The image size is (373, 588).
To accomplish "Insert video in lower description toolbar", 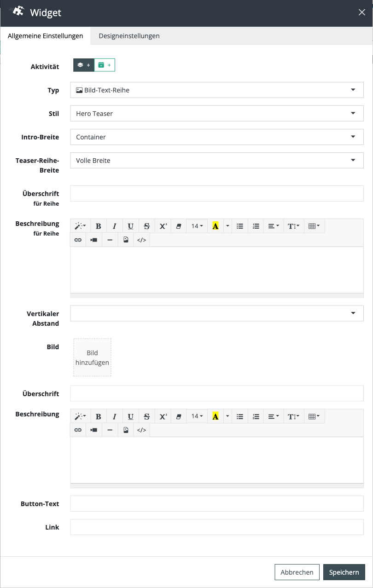I will pyautogui.click(x=94, y=430).
